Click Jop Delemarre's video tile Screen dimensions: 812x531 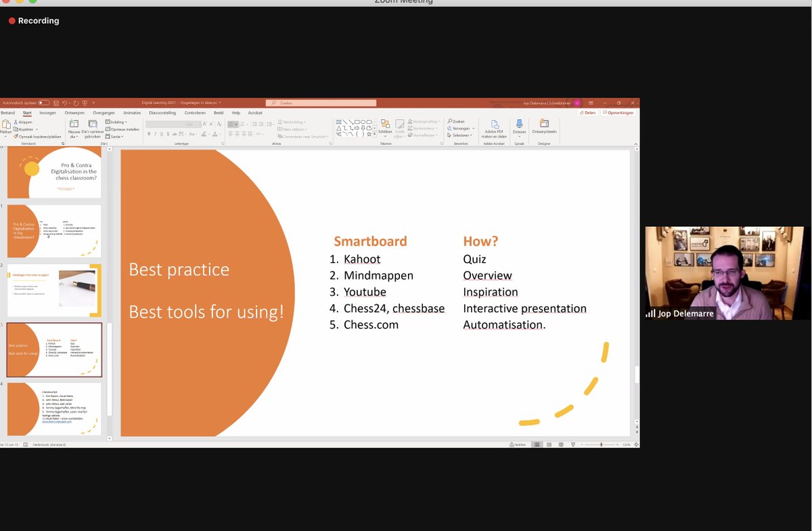point(724,273)
